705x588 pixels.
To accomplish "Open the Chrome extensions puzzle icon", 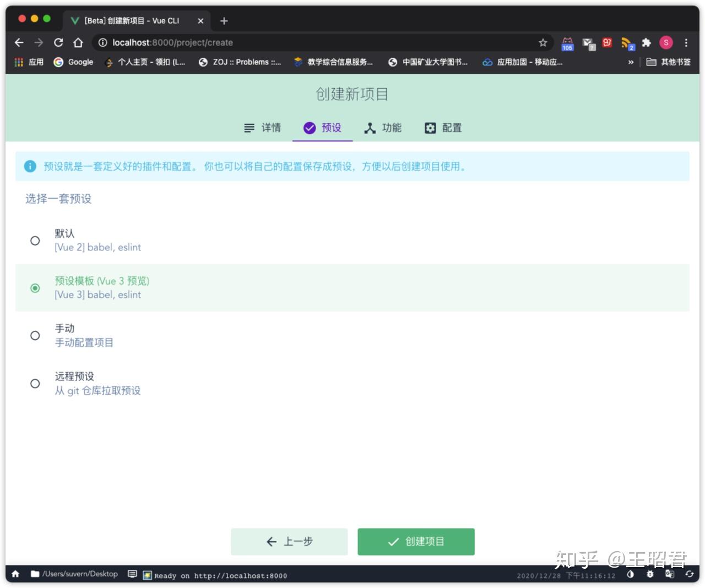I will pos(646,42).
